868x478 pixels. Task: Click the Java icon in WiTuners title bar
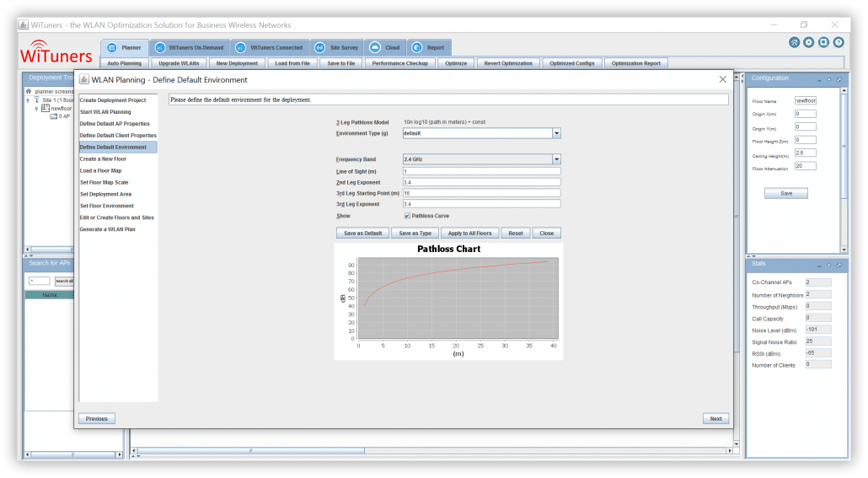click(24, 25)
